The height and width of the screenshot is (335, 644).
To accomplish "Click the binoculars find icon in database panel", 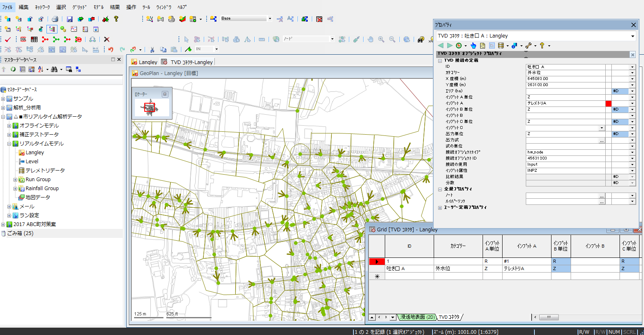I will coord(54,69).
